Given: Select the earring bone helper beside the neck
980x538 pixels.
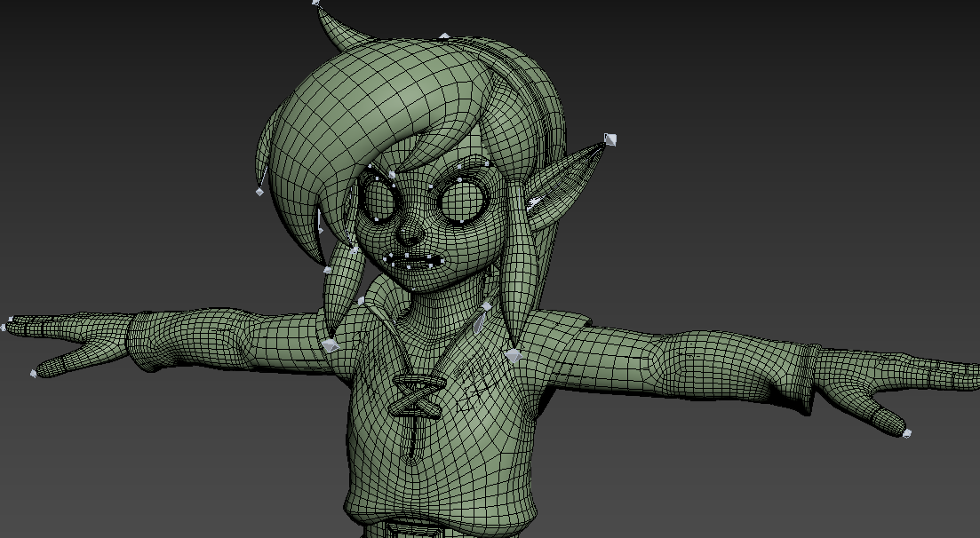Looking at the screenshot, I should (480, 323).
